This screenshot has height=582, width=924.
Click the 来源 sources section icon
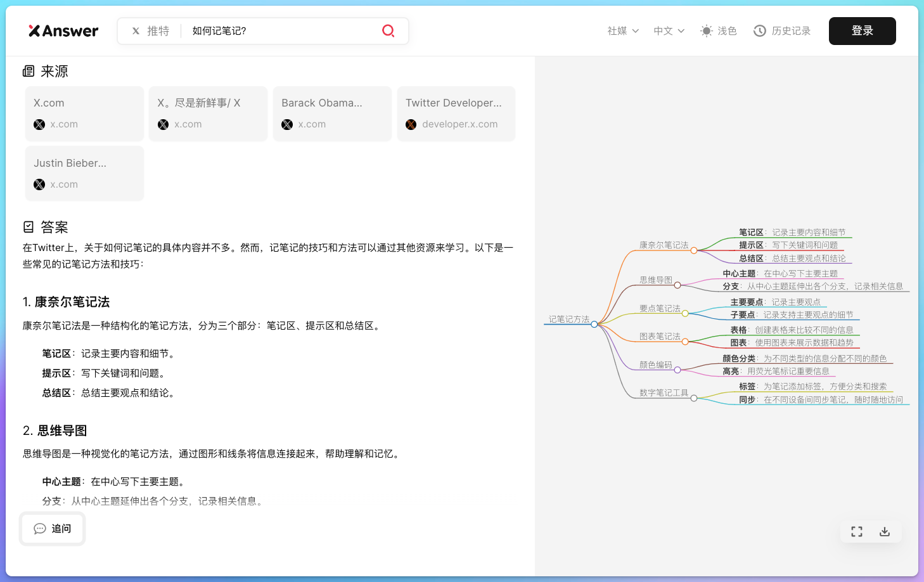click(29, 71)
